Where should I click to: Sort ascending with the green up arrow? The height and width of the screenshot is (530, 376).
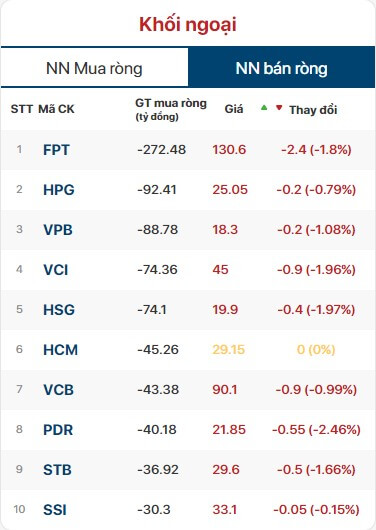(264, 108)
